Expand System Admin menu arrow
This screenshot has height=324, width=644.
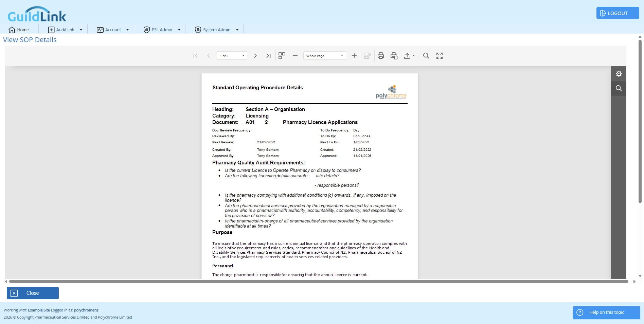pyautogui.click(x=237, y=30)
